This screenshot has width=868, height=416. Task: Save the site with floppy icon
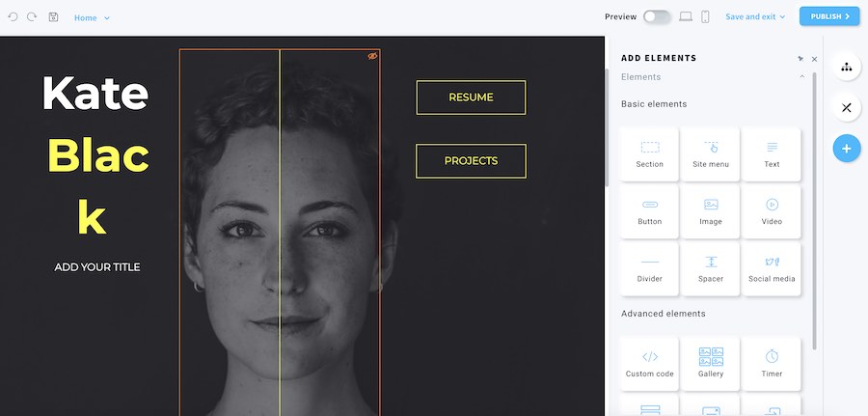53,16
